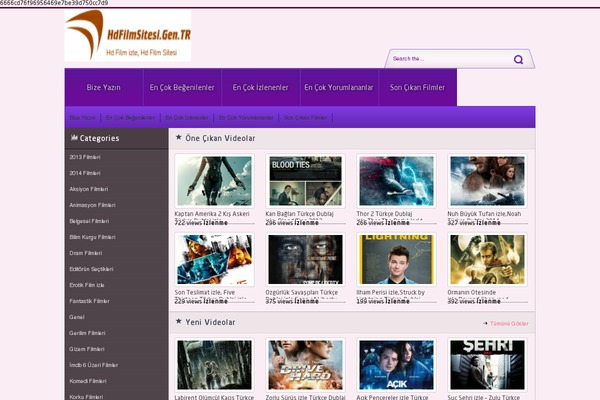The image size is (600, 400).
Task: Open Özgürlük Savaşçıları poster thumbnail
Action: [x=305, y=260]
